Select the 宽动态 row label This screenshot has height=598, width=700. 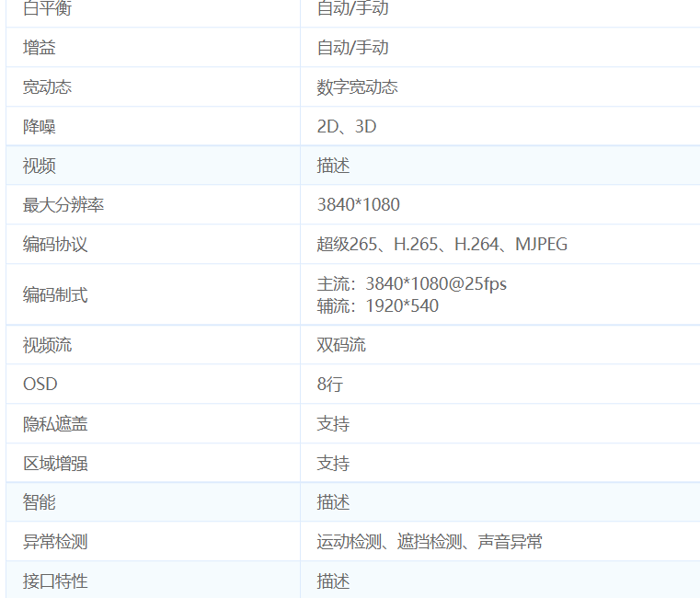[47, 87]
